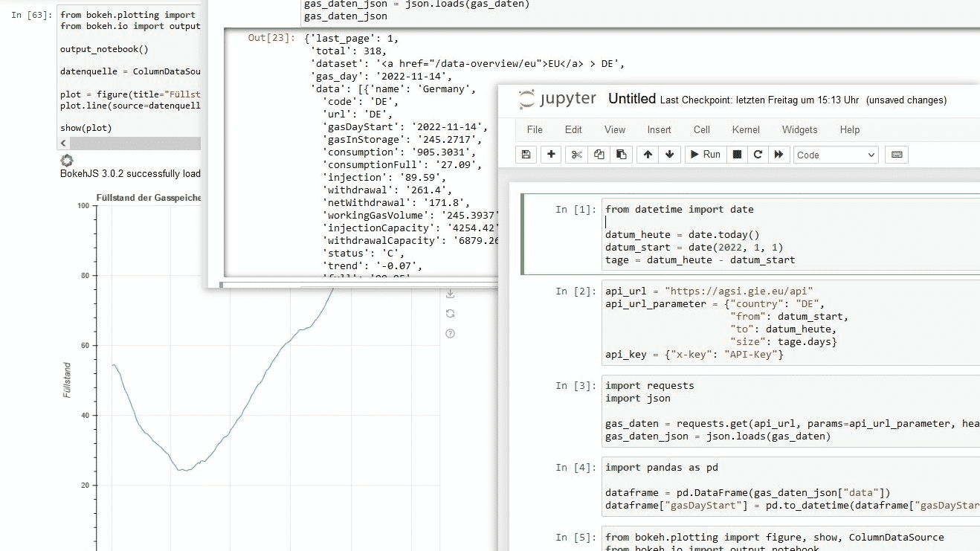Click the Füllstand der Gasspeicher plot title
Viewport: 980px width, 551px height.
149,198
